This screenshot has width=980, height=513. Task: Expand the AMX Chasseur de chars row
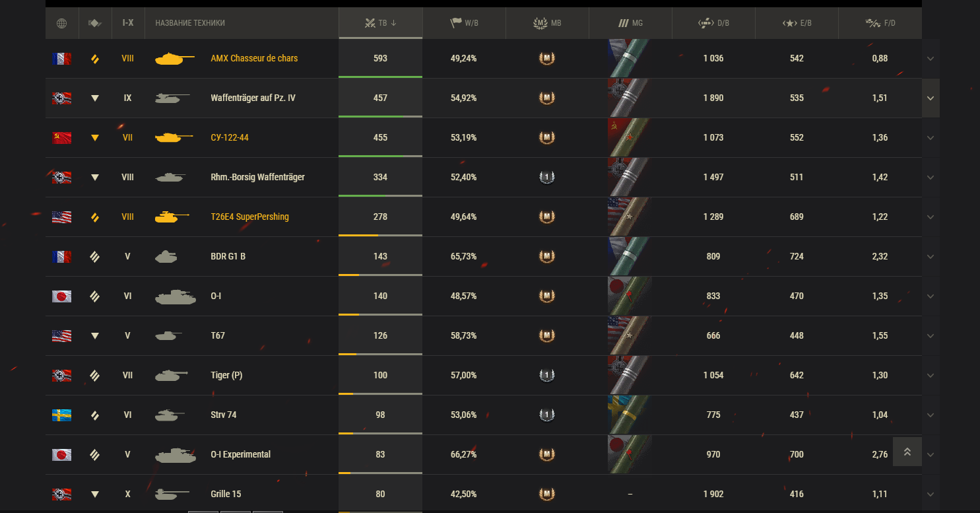[931, 58]
